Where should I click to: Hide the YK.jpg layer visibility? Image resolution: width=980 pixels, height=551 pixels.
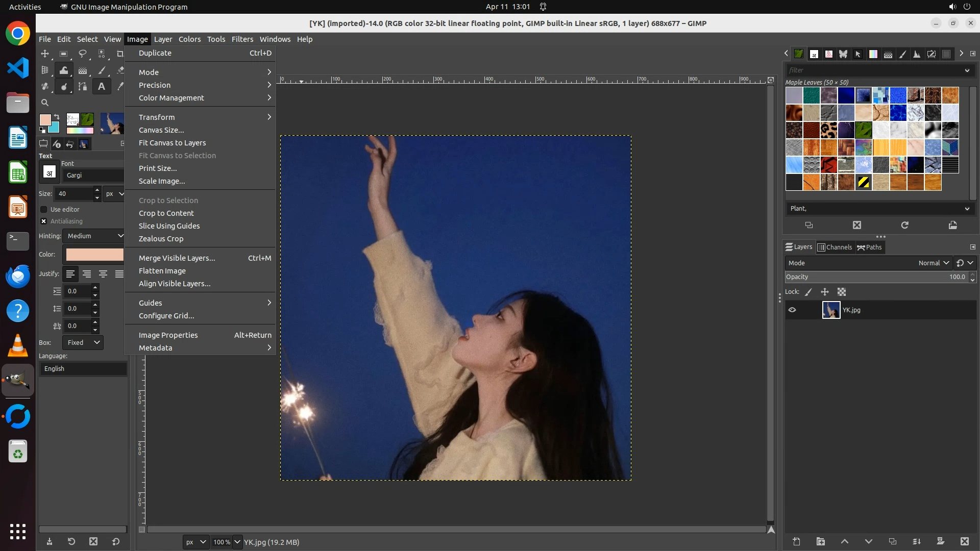[792, 310]
